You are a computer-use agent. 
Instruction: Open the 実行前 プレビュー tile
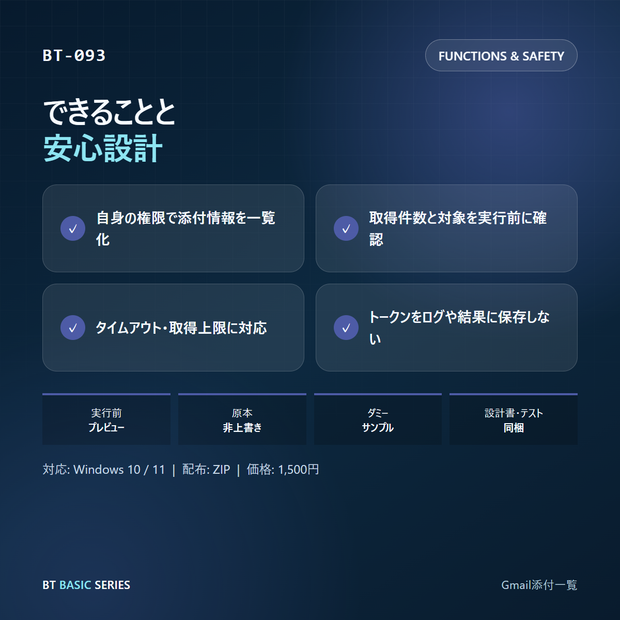point(106,419)
